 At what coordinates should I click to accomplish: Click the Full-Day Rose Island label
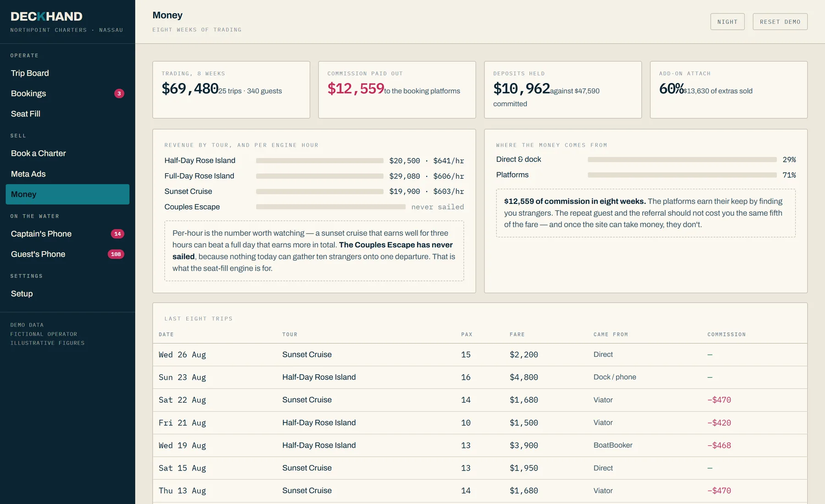tap(199, 176)
